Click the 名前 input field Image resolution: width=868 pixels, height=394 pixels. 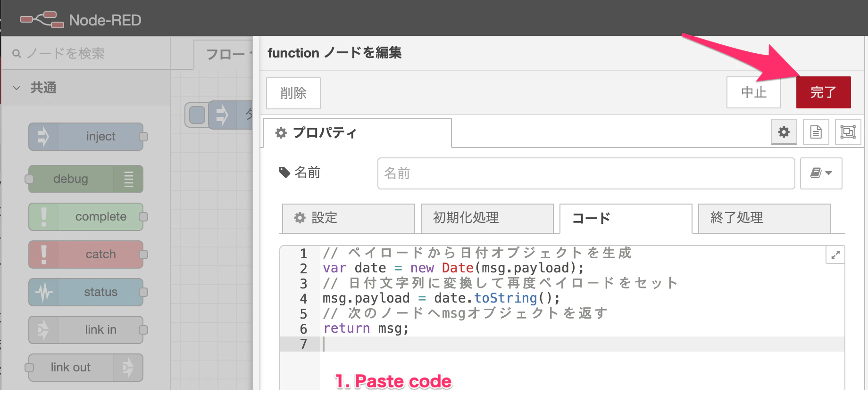point(586,173)
